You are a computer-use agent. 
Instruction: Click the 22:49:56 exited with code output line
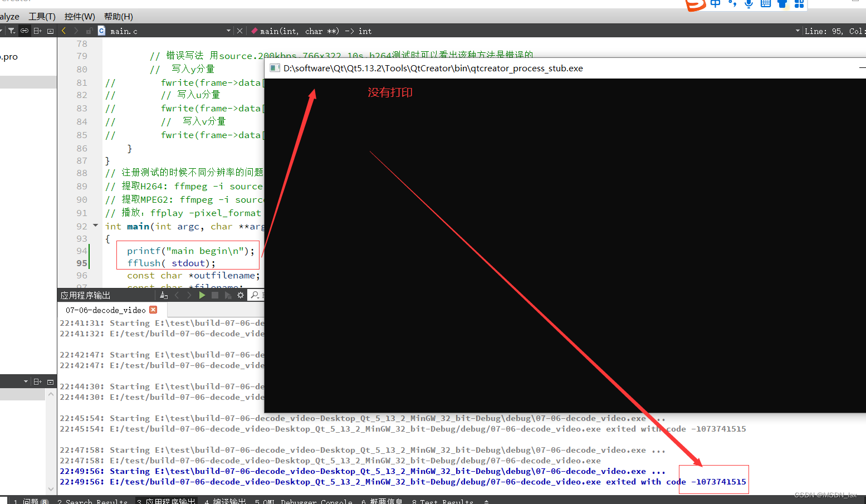403,482
